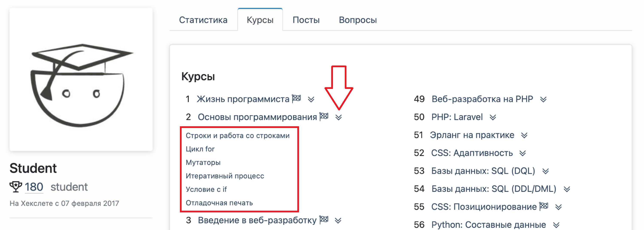Viewport: 644px width, 230px height.
Task: Go to the Вопросы tab
Action: [x=357, y=20]
